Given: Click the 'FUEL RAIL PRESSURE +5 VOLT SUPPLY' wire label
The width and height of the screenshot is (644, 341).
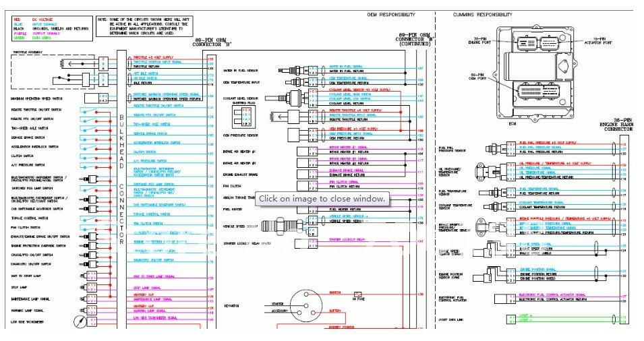Looking at the screenshot, I should click(x=548, y=143).
